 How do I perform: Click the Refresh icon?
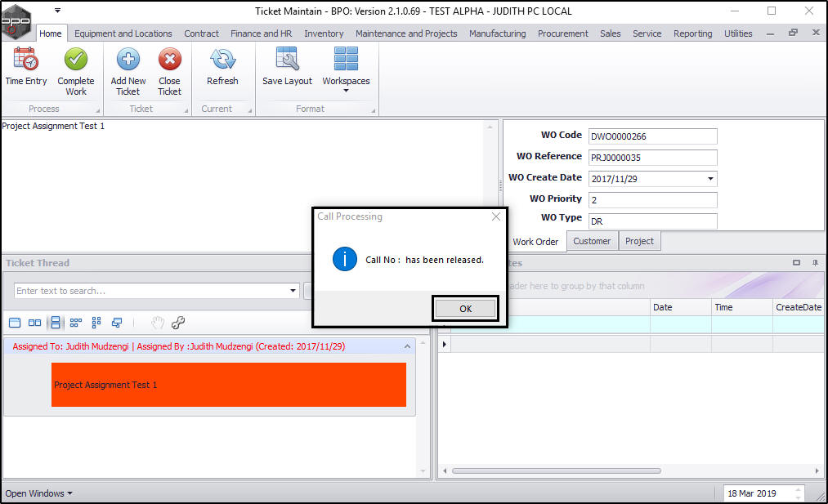[x=222, y=59]
